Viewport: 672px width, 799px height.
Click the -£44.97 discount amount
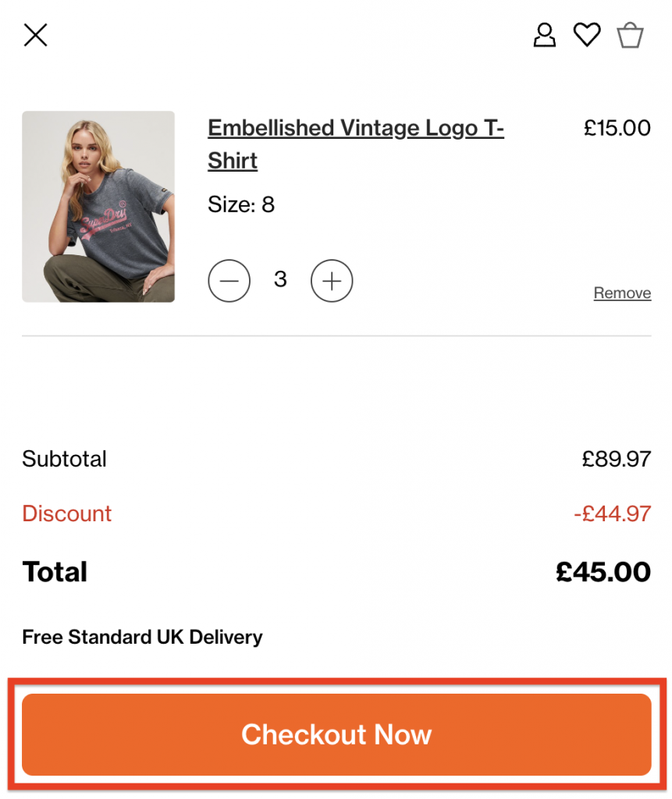612,513
